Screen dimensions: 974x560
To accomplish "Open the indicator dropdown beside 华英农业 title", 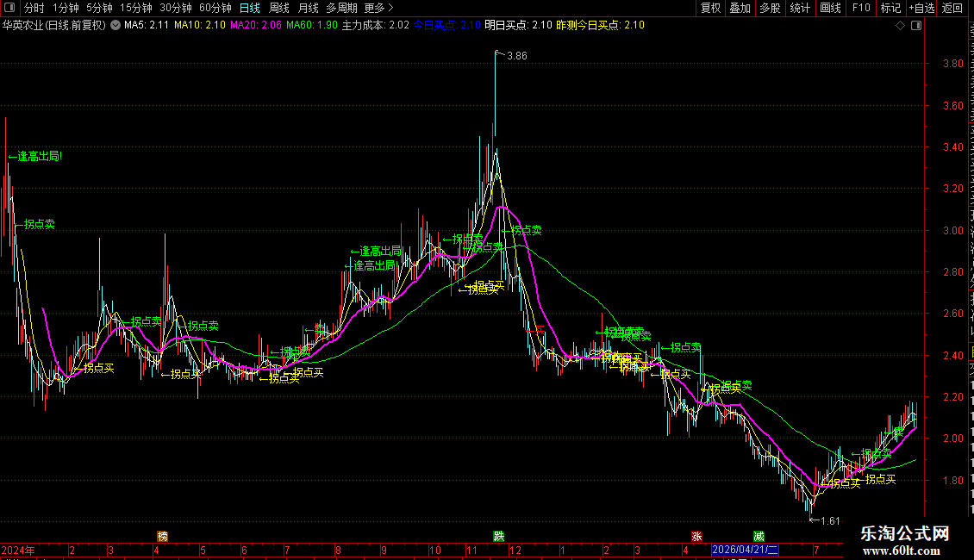I will pos(116,26).
